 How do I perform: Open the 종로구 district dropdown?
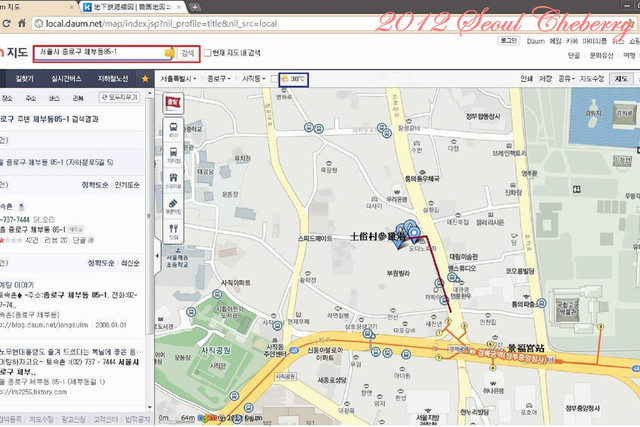coord(219,79)
